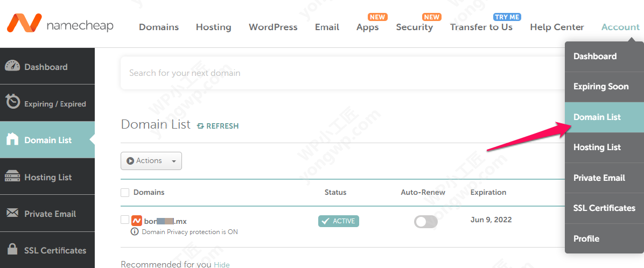Open the Domains navigation menu
644x268 pixels.
tap(159, 27)
